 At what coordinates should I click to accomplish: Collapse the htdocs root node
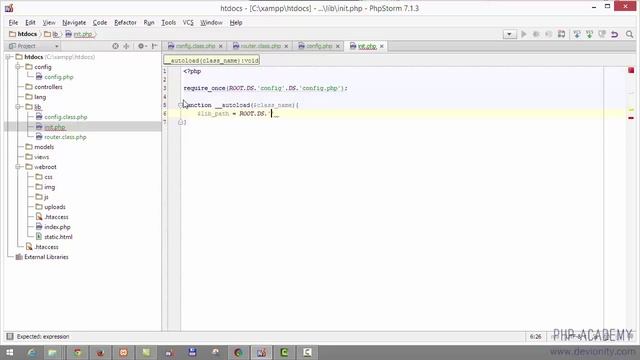[8, 57]
